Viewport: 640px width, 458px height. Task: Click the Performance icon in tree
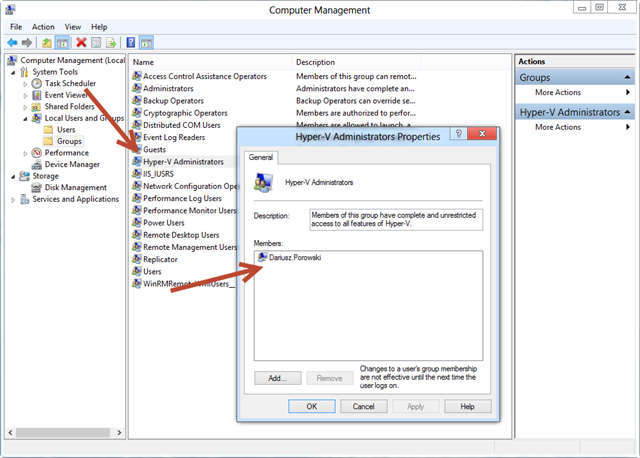[x=37, y=153]
